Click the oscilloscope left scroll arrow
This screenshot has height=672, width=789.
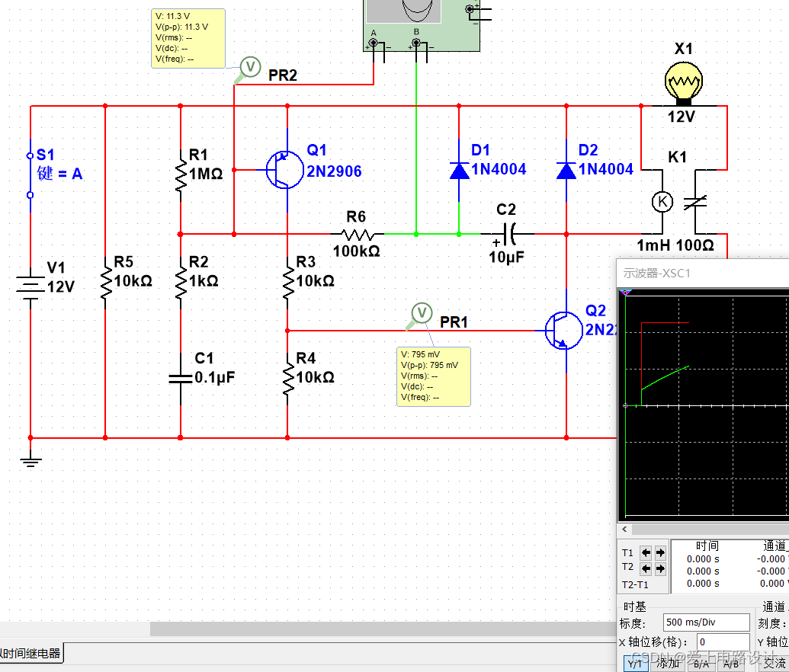624,530
